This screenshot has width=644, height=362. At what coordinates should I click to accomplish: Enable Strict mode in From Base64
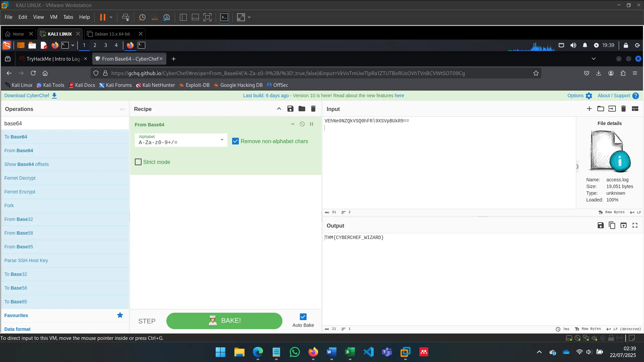pos(138,162)
